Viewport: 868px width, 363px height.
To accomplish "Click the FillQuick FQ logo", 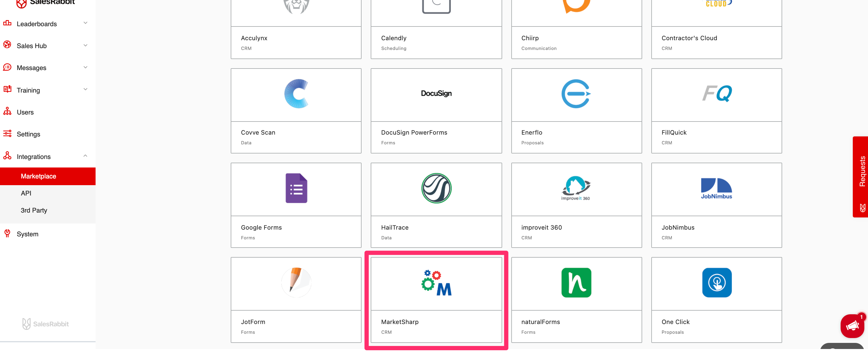I will pos(717,93).
